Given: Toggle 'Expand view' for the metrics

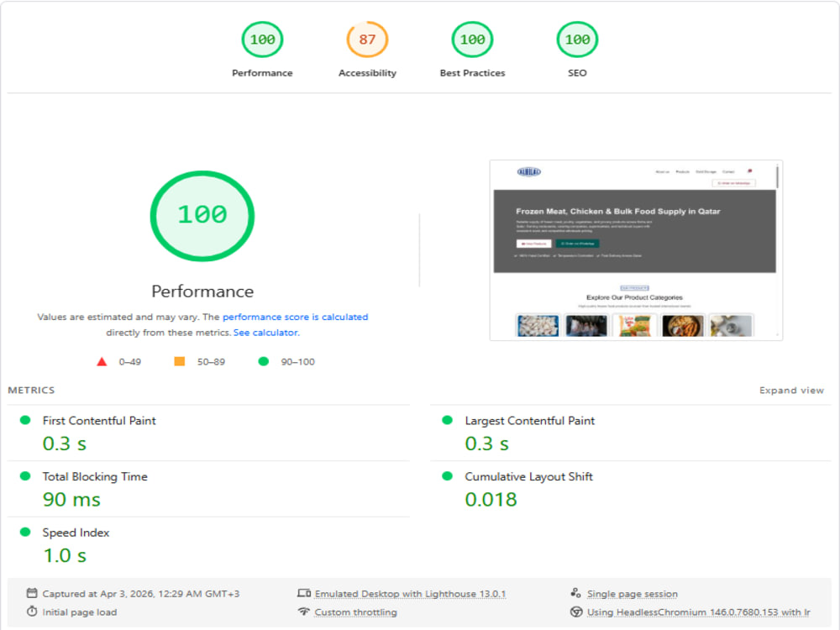Looking at the screenshot, I should point(791,391).
